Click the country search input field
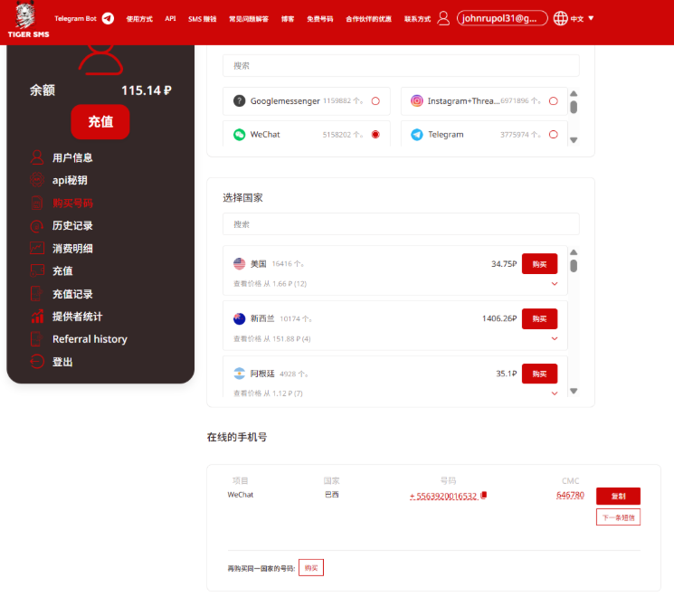The width and height of the screenshot is (674, 616). 401,224
